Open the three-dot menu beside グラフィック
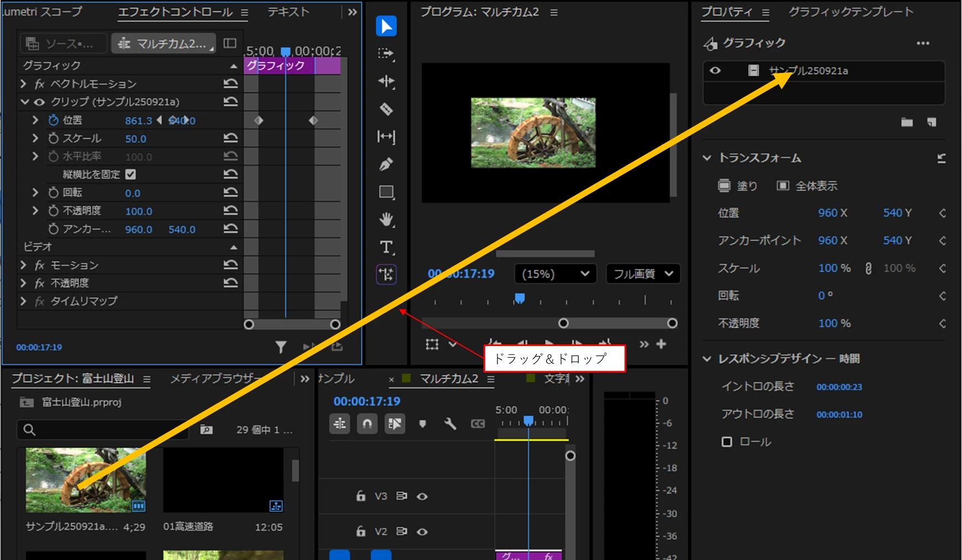The width and height of the screenshot is (962, 560). click(x=923, y=43)
